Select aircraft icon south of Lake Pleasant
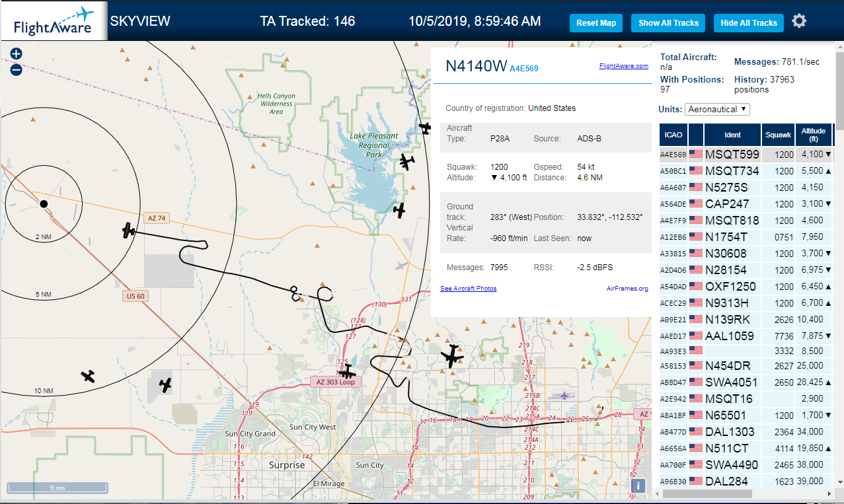Image resolution: width=844 pixels, height=504 pixels. pos(399,210)
